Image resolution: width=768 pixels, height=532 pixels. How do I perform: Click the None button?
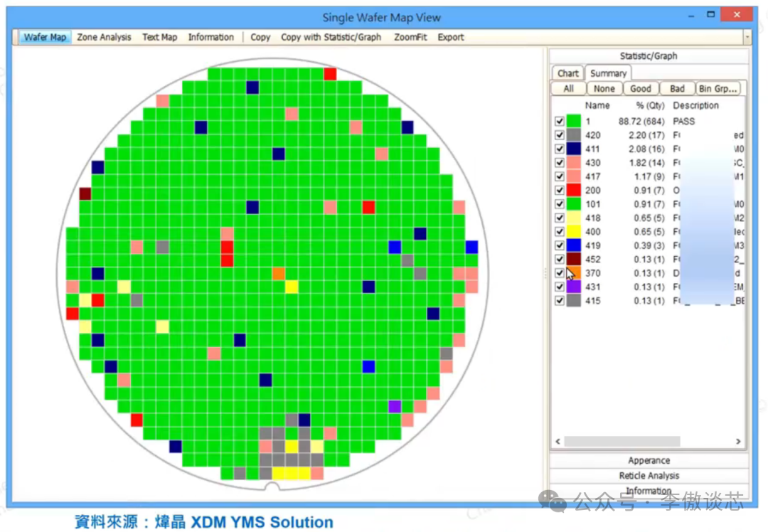(604, 89)
